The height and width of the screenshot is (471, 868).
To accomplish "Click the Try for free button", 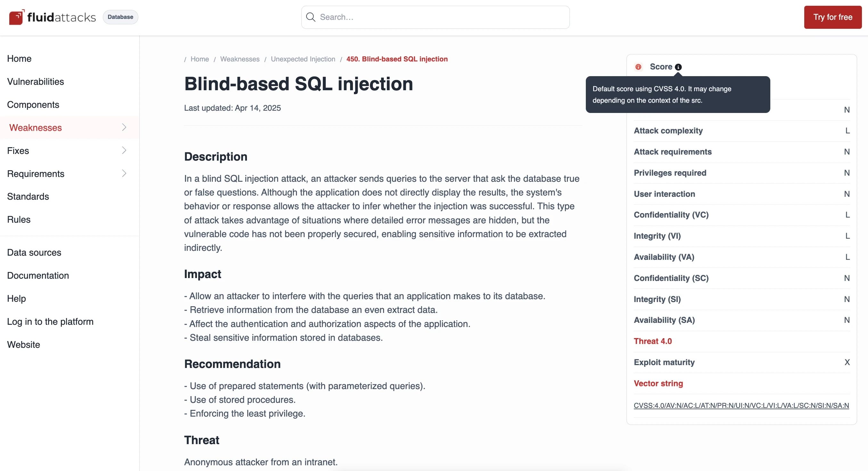I will (x=833, y=17).
